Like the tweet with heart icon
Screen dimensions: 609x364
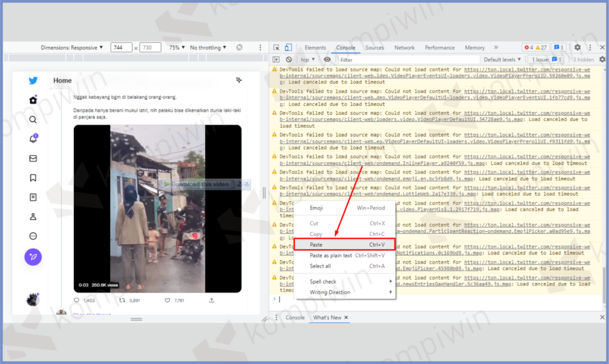(168, 300)
